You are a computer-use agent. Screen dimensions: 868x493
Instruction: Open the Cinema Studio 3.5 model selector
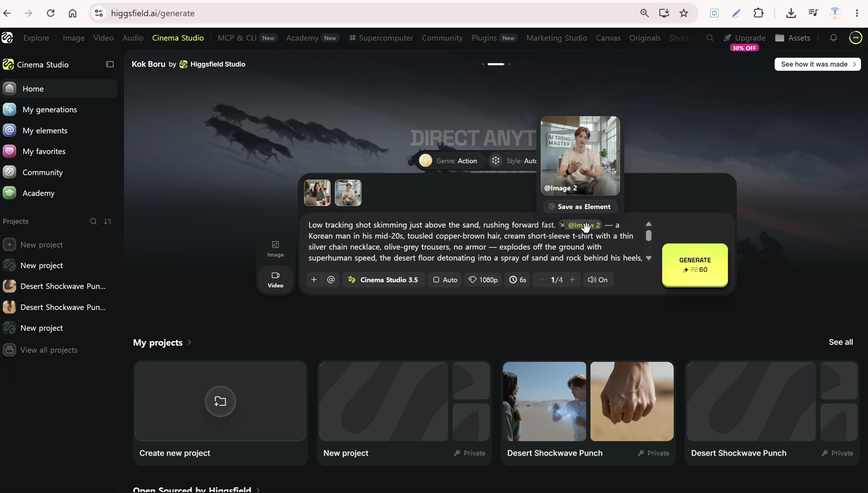tap(384, 280)
